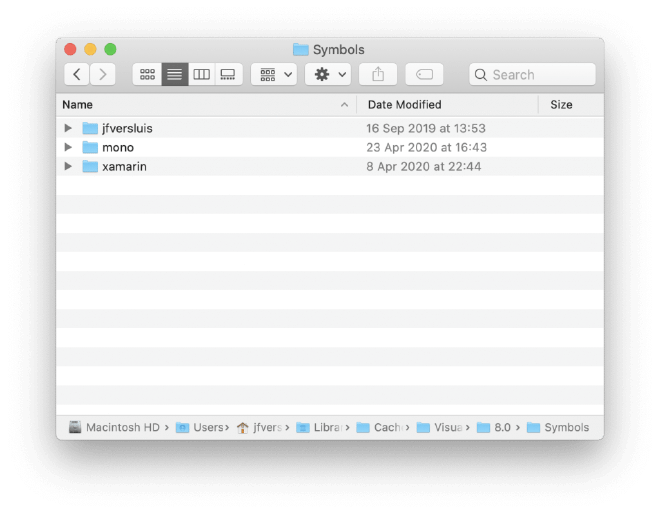Image resolution: width=660 pixels, height=514 pixels.
Task: Open the group-by arrangement dropdown
Action: 274,75
